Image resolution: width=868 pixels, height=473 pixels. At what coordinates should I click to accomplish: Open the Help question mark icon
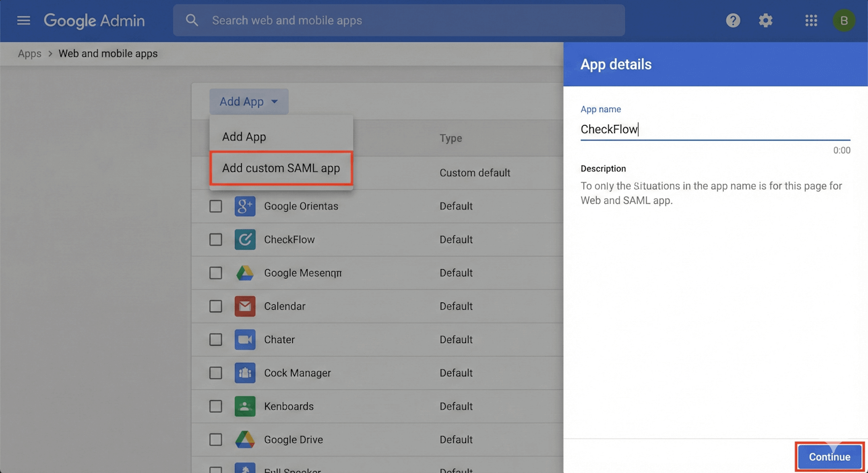coord(733,20)
